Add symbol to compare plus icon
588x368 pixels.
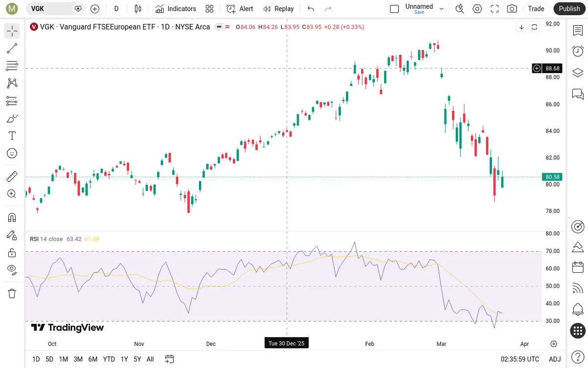[95, 8]
